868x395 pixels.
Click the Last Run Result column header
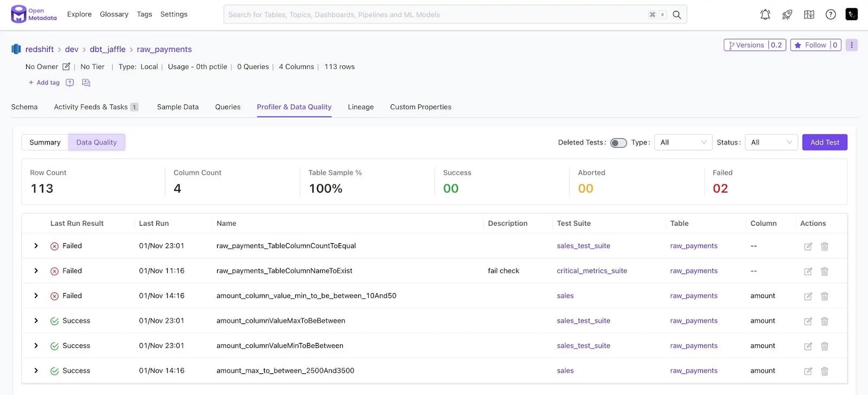pos(77,224)
